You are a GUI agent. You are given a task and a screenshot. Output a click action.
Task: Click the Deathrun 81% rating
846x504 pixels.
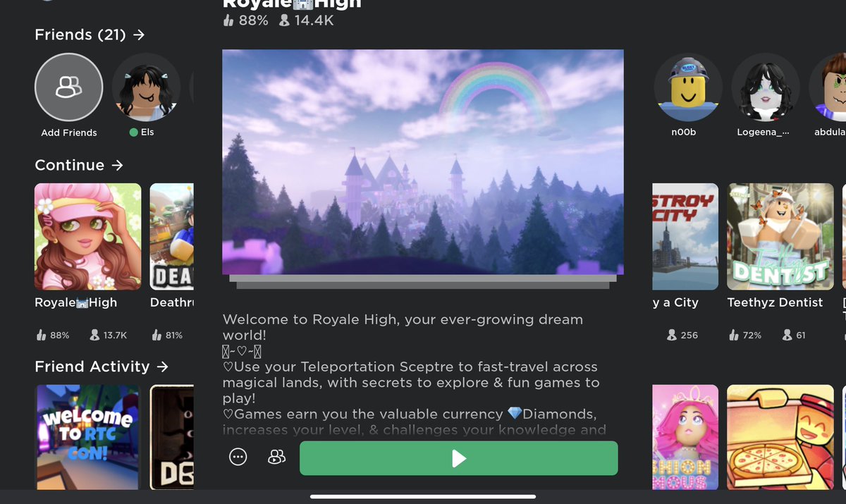(168, 336)
